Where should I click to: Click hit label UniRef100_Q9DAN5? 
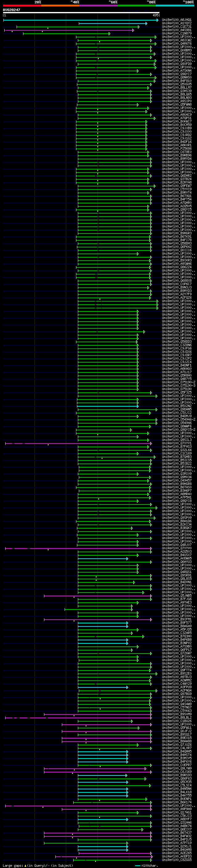pos(177,410)
